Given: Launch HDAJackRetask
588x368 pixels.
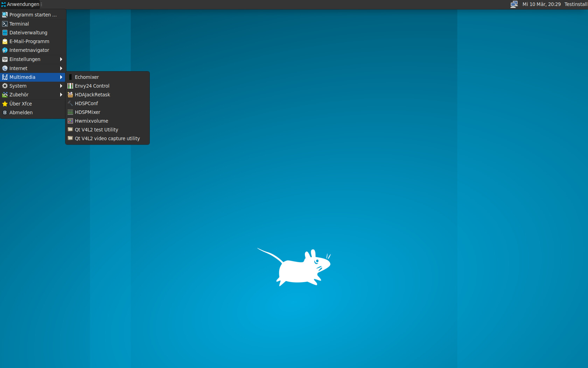Looking at the screenshot, I should tap(107, 95).
